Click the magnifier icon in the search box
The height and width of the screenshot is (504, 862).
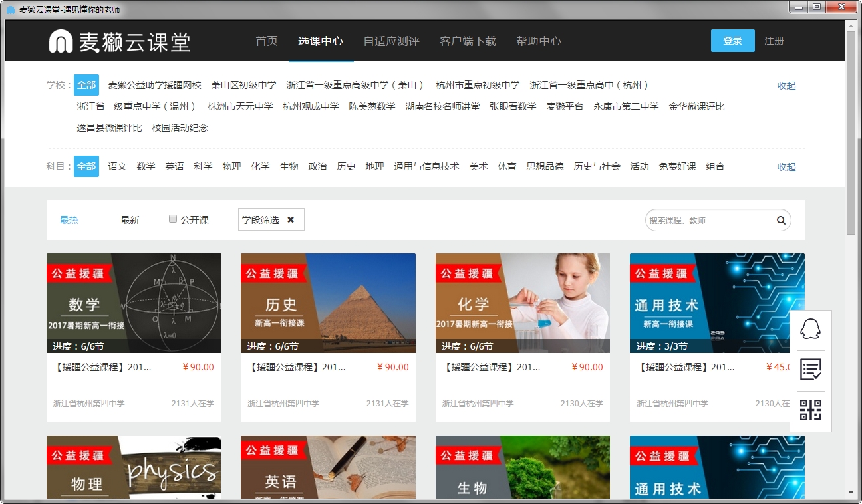pos(780,220)
